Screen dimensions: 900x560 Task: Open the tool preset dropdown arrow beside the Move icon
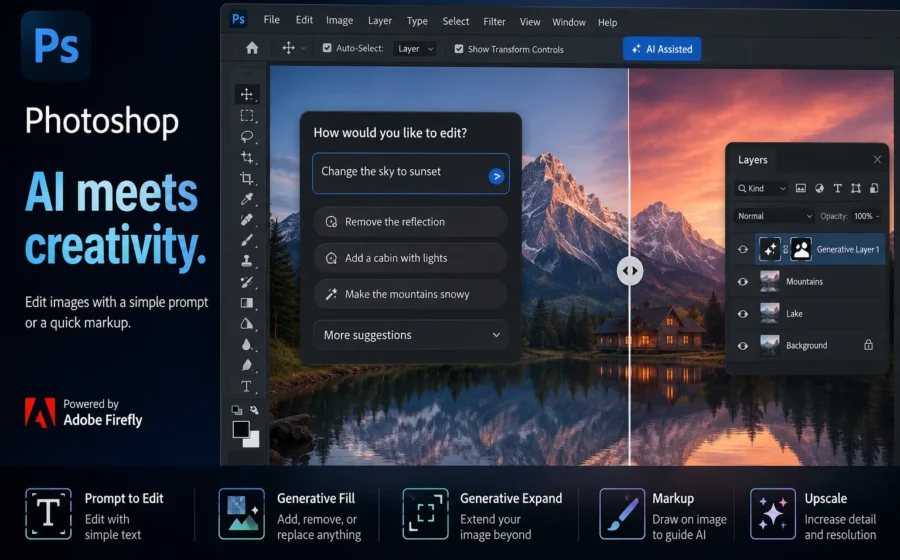tap(303, 49)
